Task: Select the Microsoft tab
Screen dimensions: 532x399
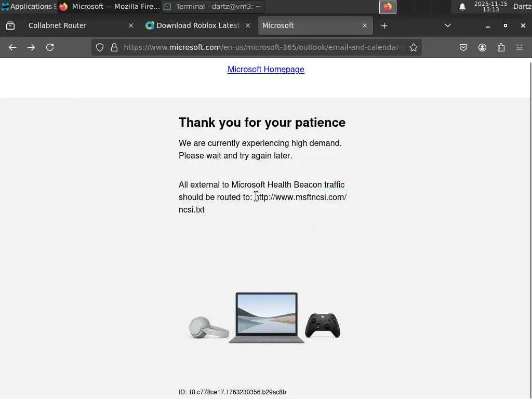Action: (x=315, y=25)
